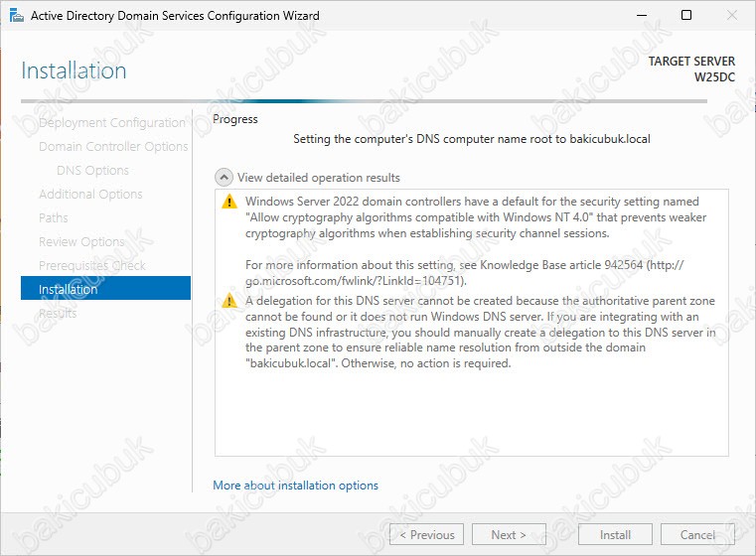Click the Progress label
Viewport: 756px width, 556px height.
pos(235,119)
